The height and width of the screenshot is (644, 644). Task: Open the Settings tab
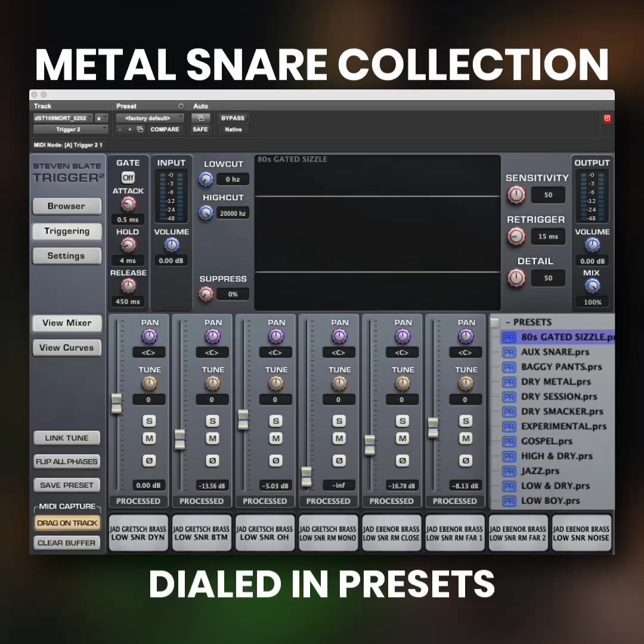coord(67,256)
